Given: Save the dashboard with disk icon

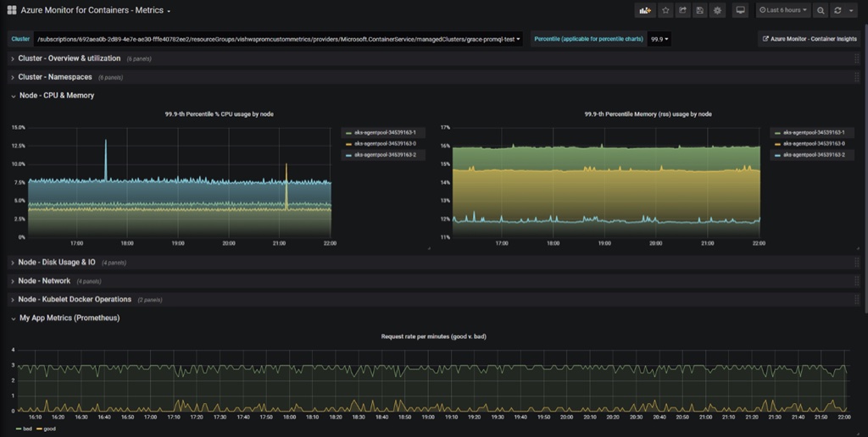Looking at the screenshot, I should pyautogui.click(x=699, y=10).
